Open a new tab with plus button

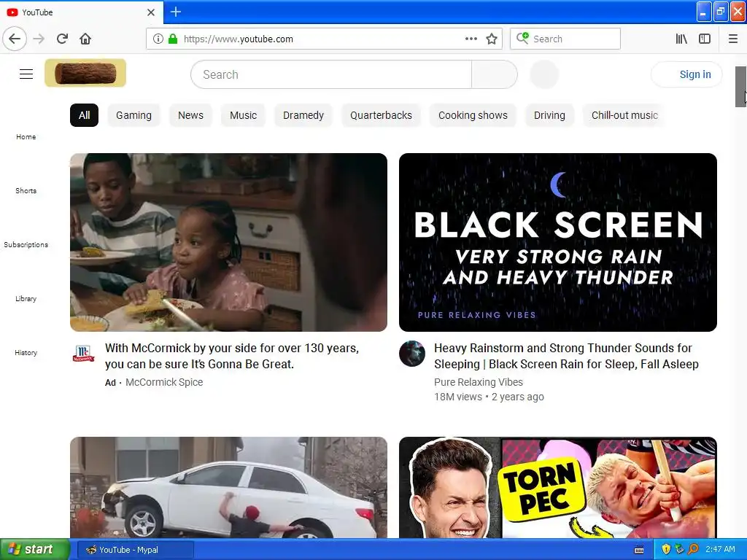point(176,12)
